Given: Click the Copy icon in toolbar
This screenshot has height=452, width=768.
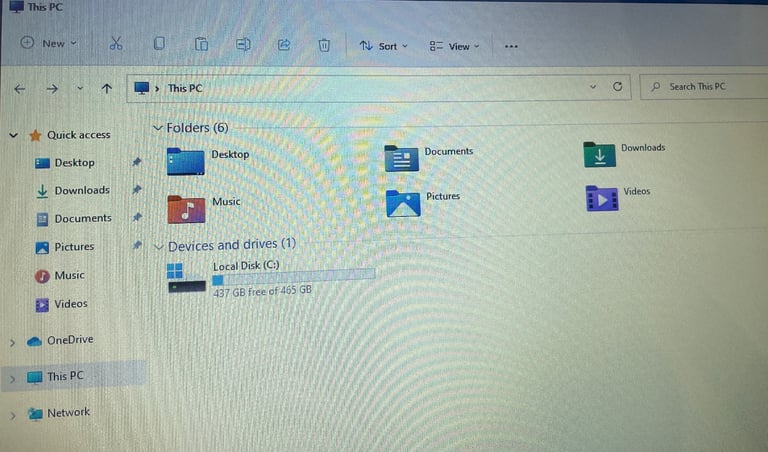Looking at the screenshot, I should [x=159, y=44].
